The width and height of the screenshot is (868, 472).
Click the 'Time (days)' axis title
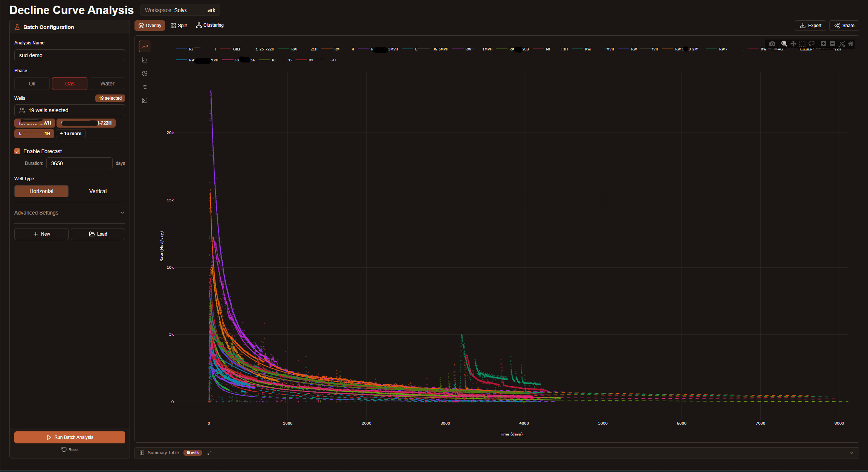coord(511,434)
